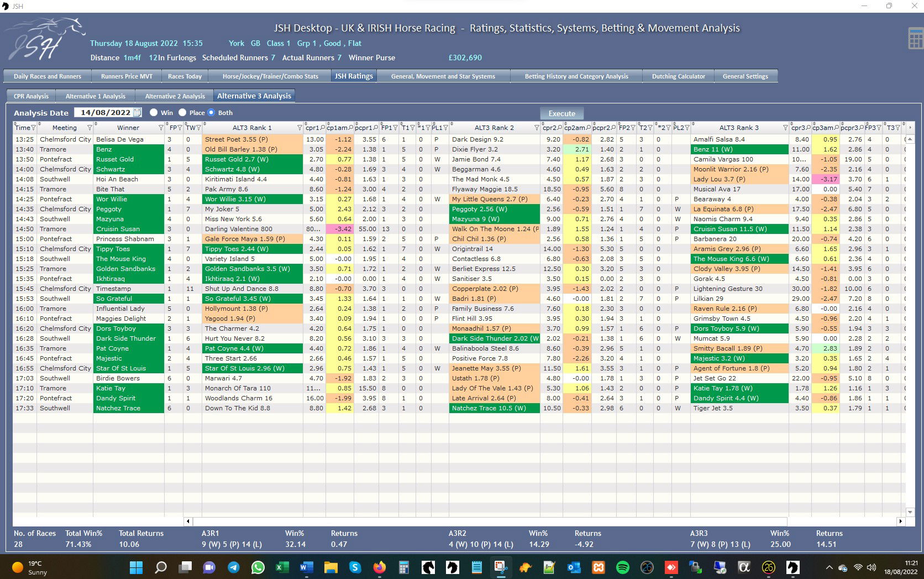Open Horse/Jockey/Trainer/Combo Stats tab
Image resolution: width=924 pixels, height=579 pixels.
(270, 76)
